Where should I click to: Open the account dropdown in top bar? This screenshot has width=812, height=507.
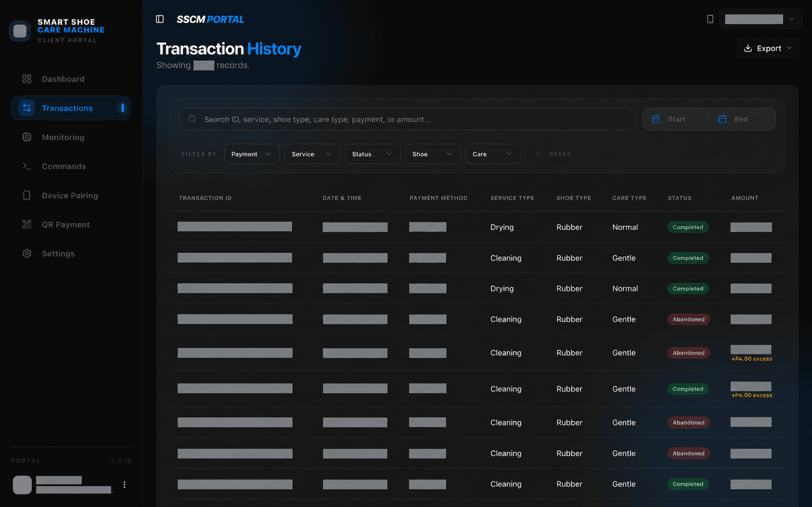tap(760, 19)
